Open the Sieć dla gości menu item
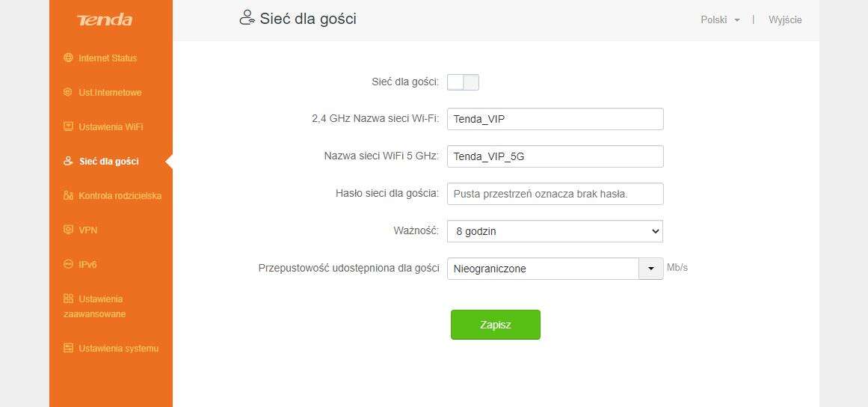The image size is (868, 407). pos(108,161)
